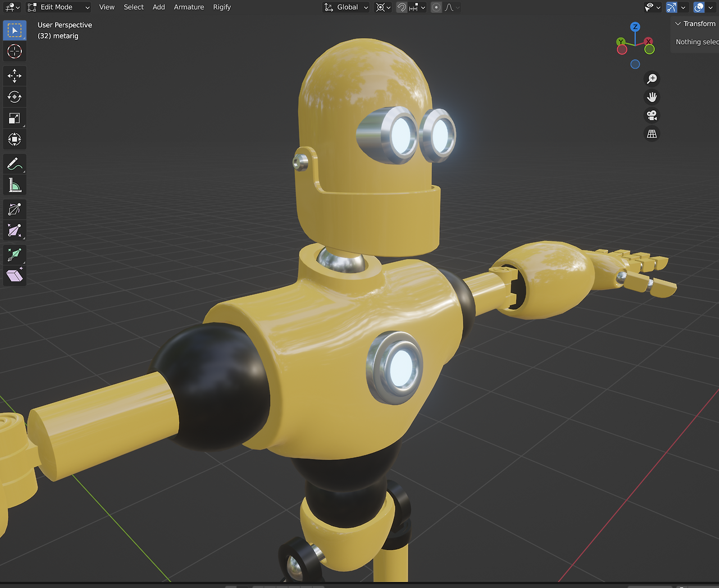Open the View menu
719x588 pixels.
click(107, 7)
